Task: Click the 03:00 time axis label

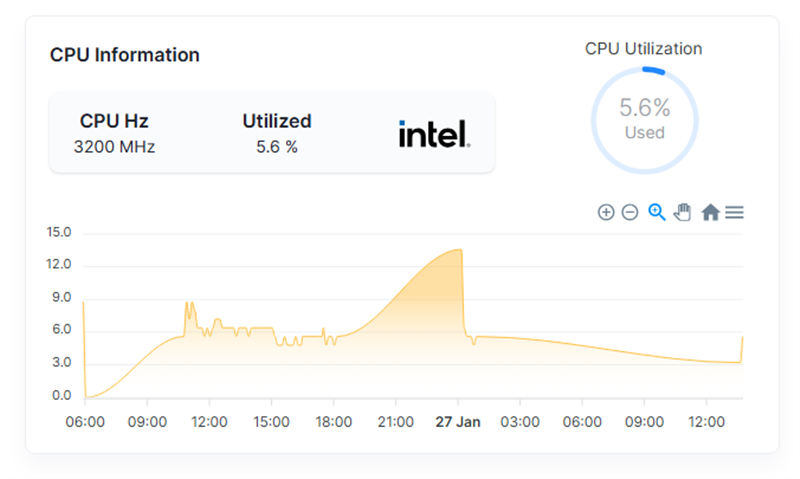Action: (x=520, y=422)
